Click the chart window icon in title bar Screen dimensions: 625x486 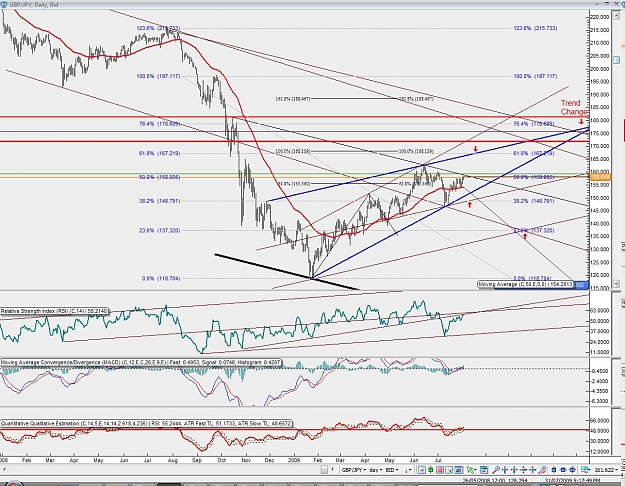(x=3, y=4)
